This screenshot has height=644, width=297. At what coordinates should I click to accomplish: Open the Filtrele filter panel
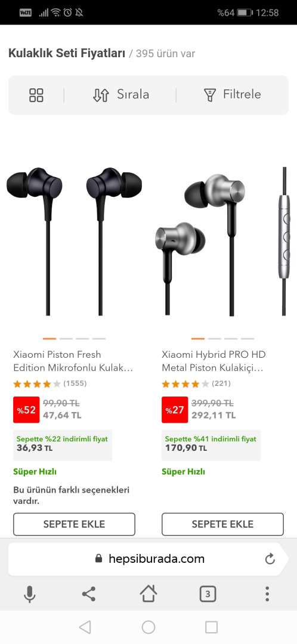pyautogui.click(x=232, y=95)
